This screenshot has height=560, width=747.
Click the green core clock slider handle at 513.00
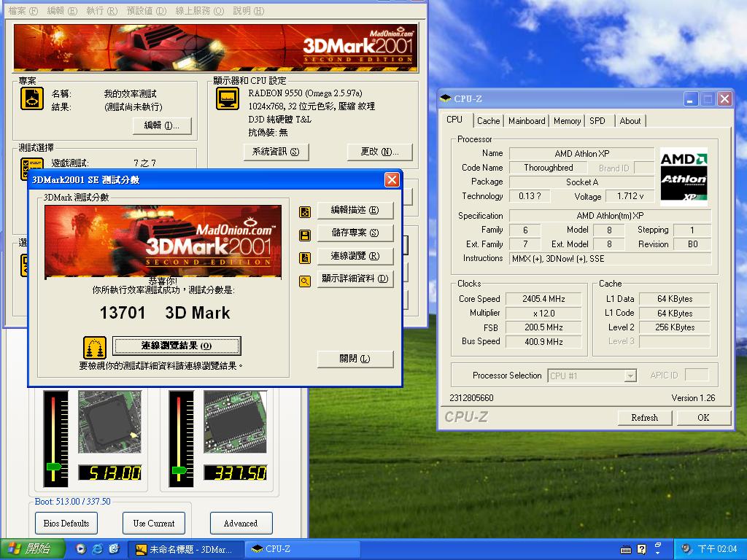click(x=53, y=467)
